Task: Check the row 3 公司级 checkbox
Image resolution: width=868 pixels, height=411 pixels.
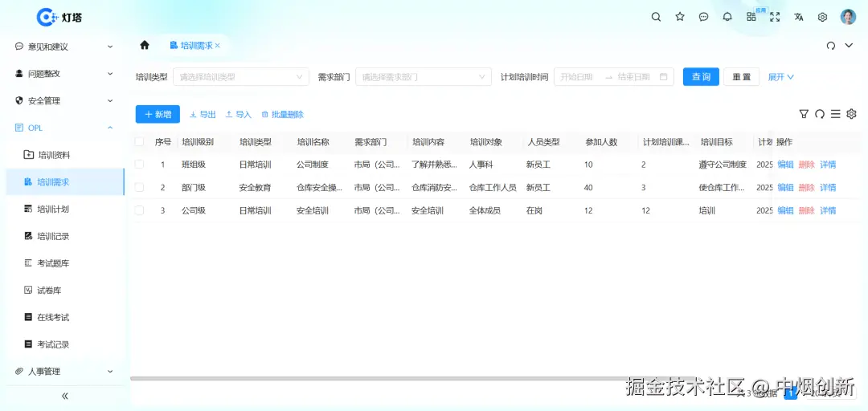Action: tap(140, 210)
